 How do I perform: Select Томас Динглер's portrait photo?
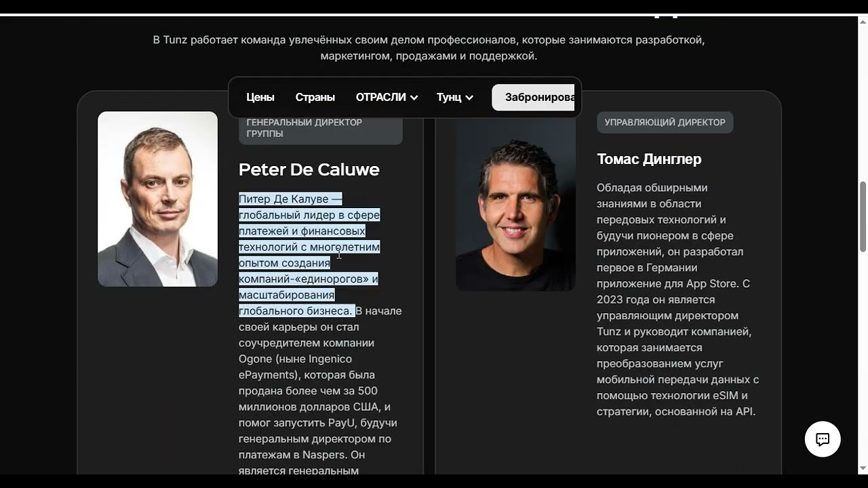[x=515, y=201]
